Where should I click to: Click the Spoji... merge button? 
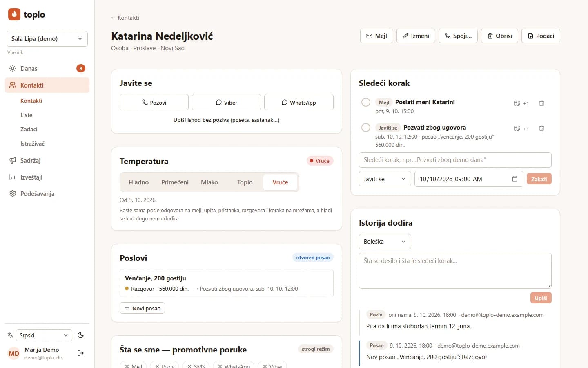click(x=458, y=36)
